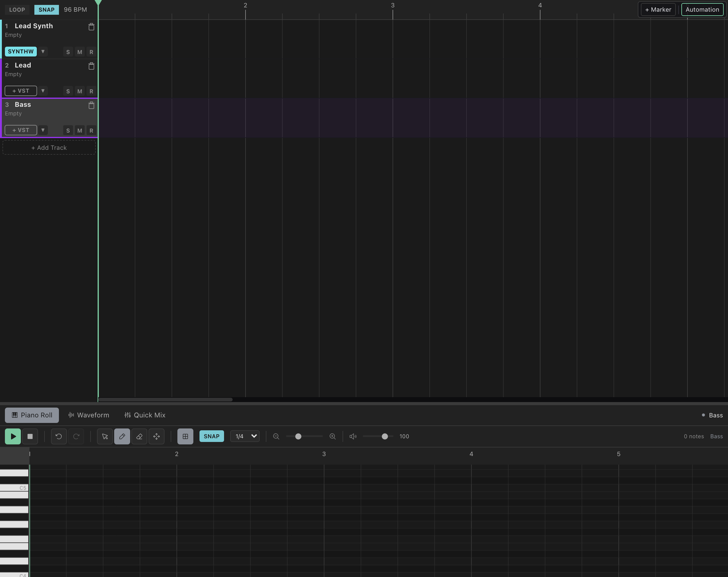Click the arrangement horizontal scrollbar
The height and width of the screenshot is (577, 728).
pos(165,399)
